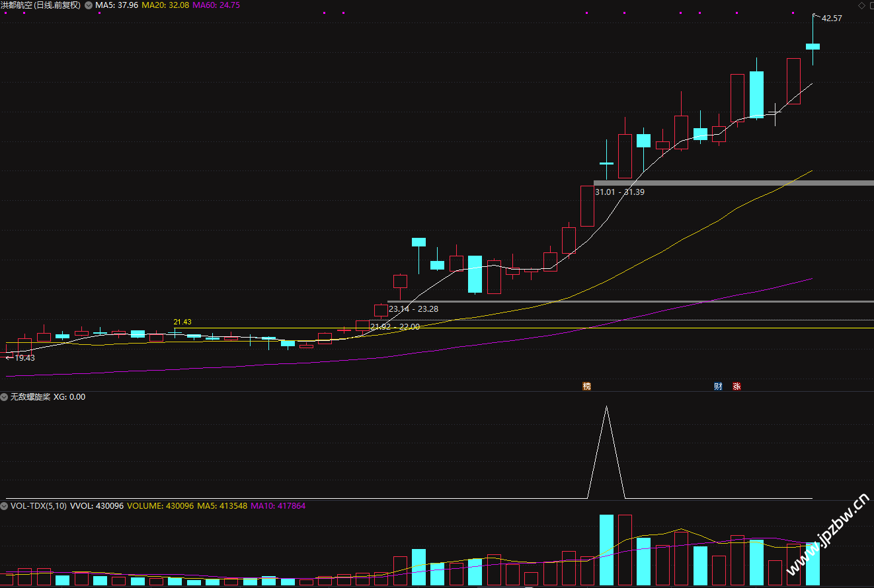Open dropdown beside 无敌螺旋桨 indicator name

[x=5, y=397]
